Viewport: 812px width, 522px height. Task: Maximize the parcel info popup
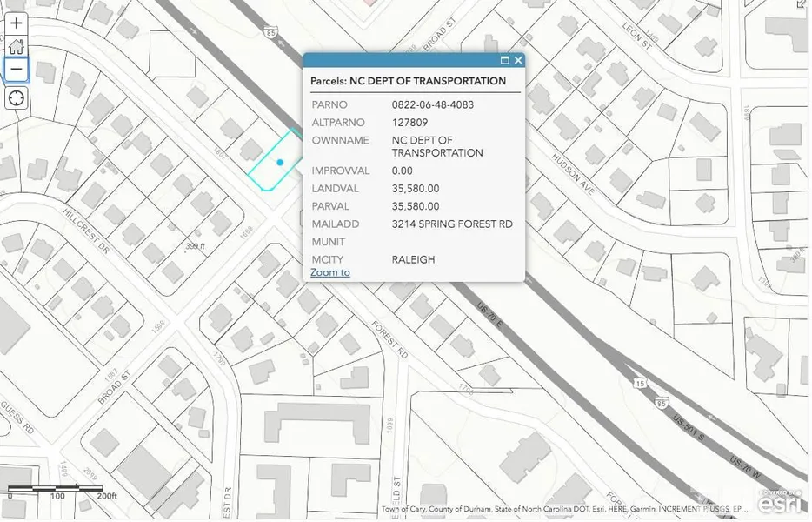504,61
